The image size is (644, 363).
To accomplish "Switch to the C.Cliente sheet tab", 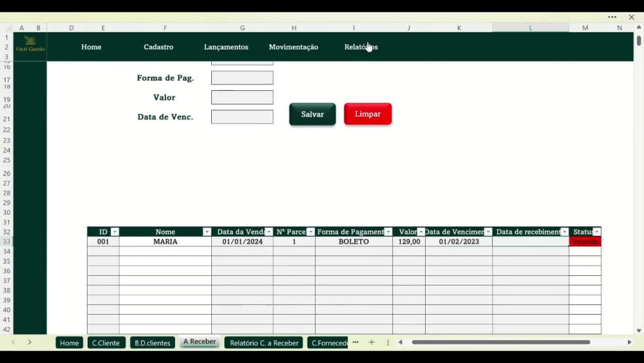I will point(106,342).
